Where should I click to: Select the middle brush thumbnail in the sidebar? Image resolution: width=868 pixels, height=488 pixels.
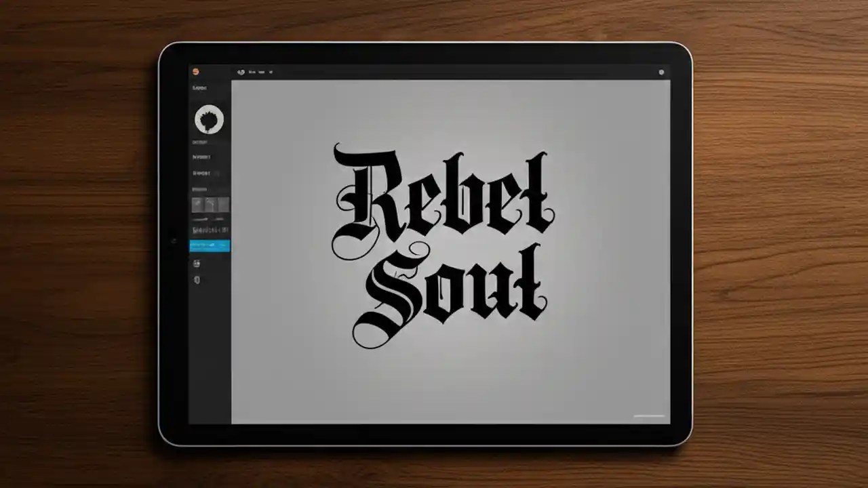(x=211, y=203)
